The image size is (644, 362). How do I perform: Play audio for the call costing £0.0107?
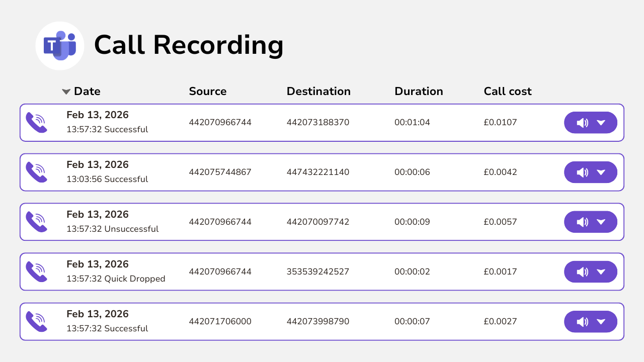click(583, 122)
